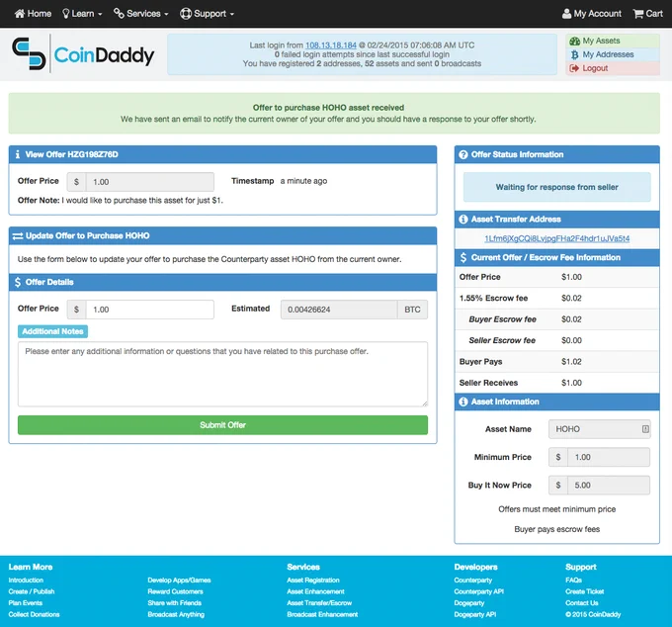672x627 pixels.
Task: Open footer Counterparty API link
Action: (479, 591)
